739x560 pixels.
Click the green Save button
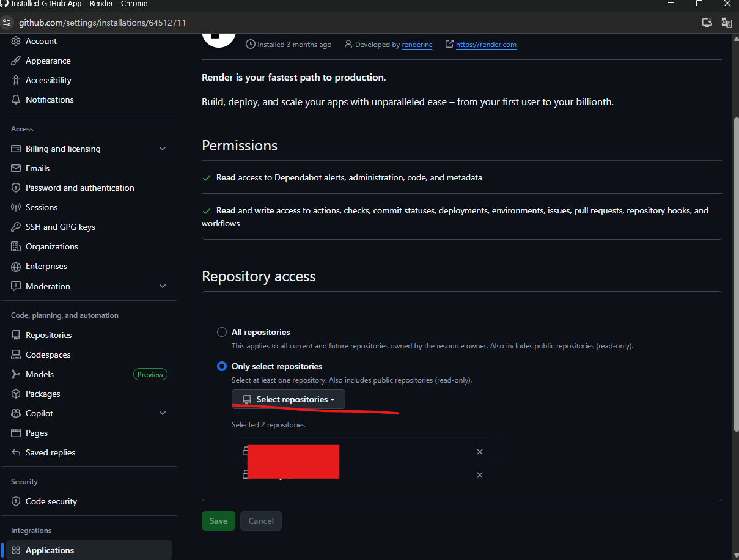[218, 521]
